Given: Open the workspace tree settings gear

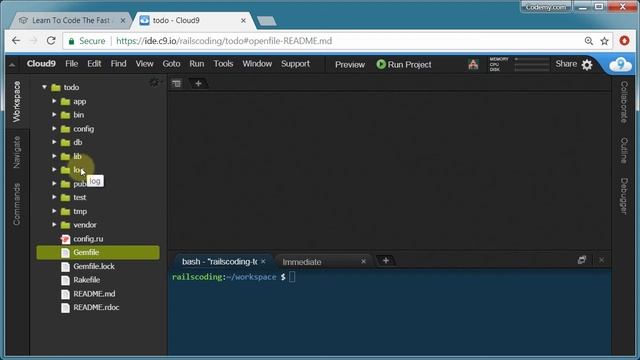Looking at the screenshot, I should pyautogui.click(x=154, y=82).
